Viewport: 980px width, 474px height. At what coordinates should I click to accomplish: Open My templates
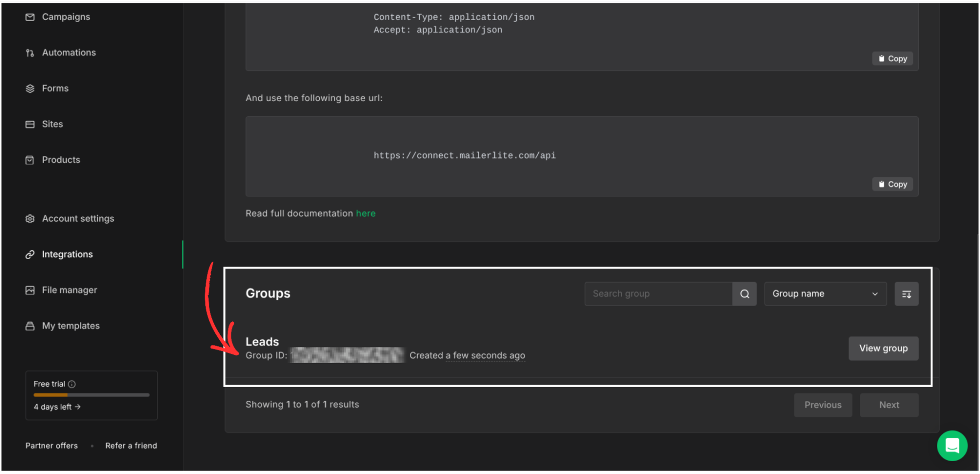tap(71, 325)
